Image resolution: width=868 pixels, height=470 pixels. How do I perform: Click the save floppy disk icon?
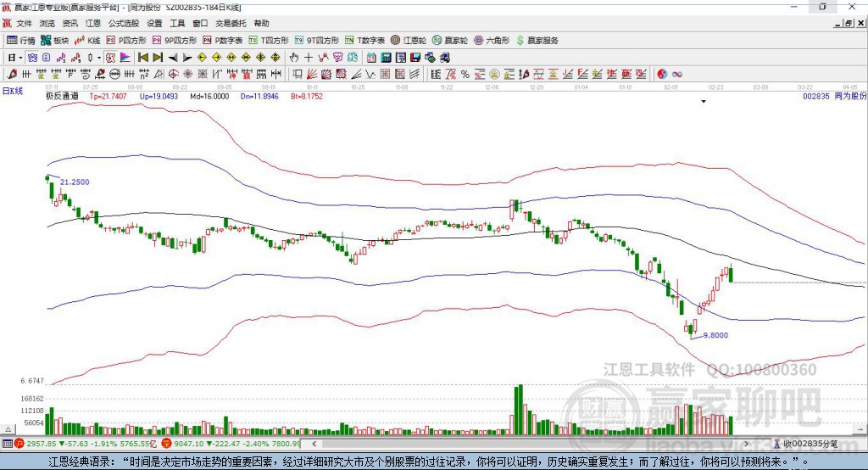click(x=415, y=58)
